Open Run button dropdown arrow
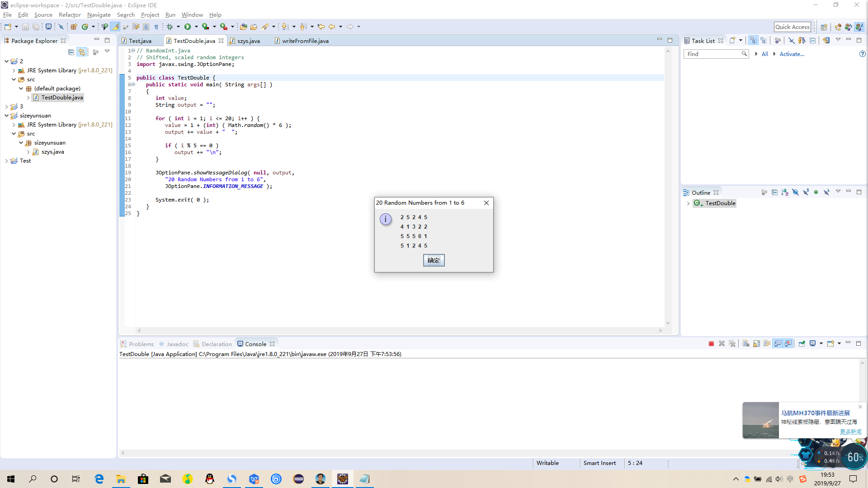 196,27
